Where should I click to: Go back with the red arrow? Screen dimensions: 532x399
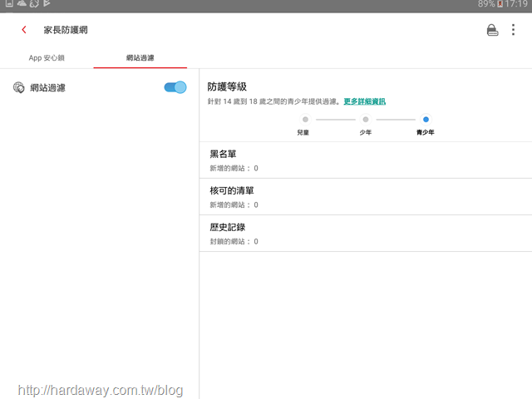[x=24, y=30]
